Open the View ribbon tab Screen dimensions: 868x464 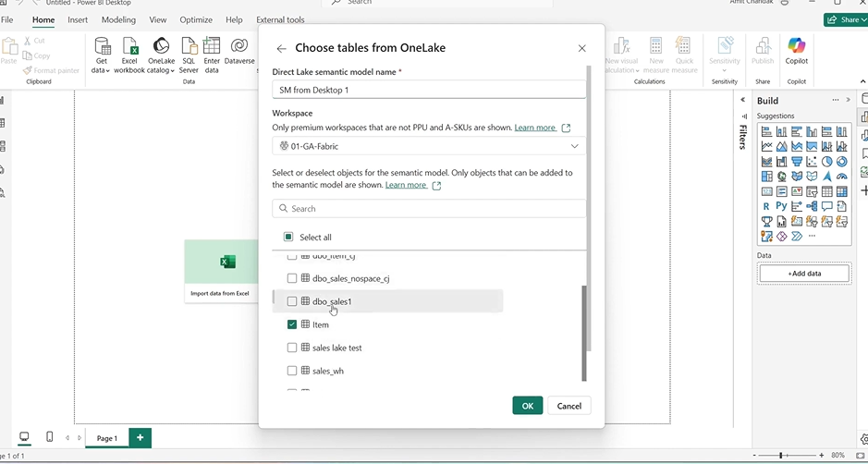click(158, 20)
